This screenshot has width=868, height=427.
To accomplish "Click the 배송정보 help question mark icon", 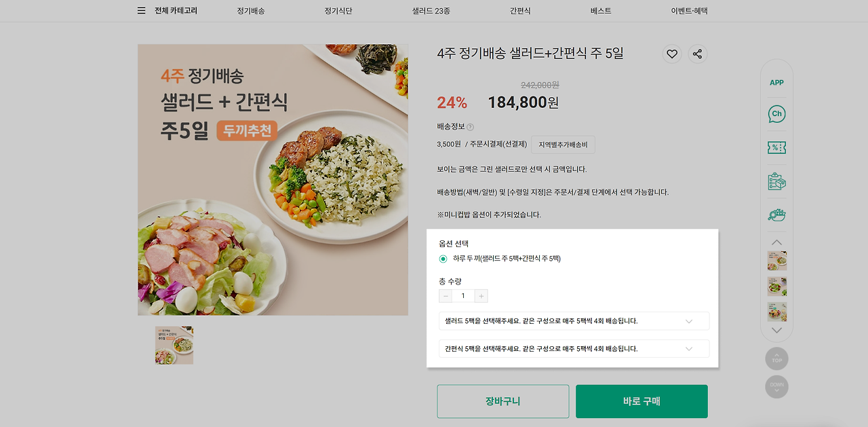I will (x=470, y=127).
